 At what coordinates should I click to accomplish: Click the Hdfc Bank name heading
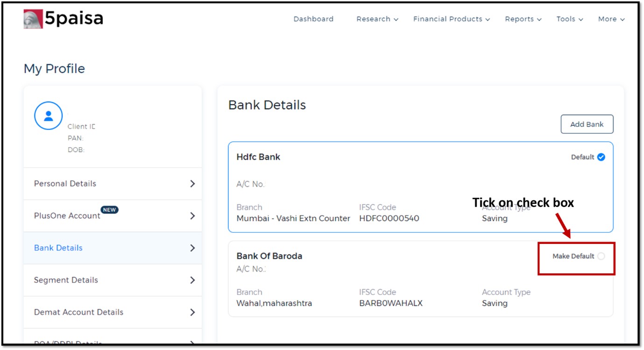coord(258,157)
